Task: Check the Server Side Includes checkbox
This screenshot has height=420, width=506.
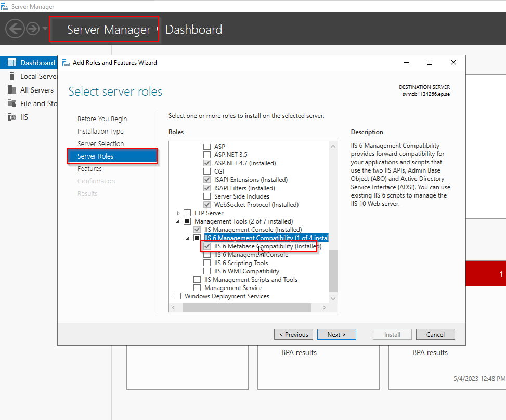Action: [207, 196]
